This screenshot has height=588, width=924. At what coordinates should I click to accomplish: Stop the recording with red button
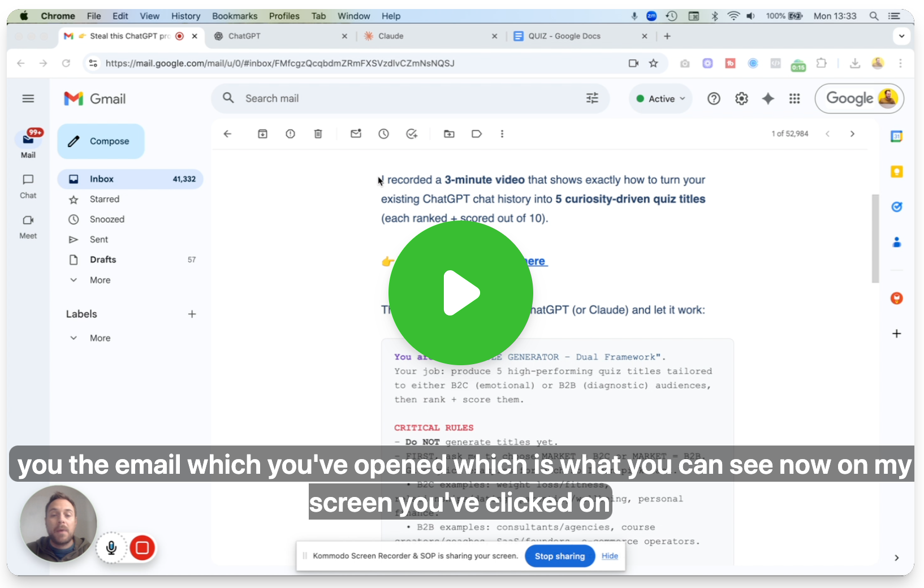point(142,548)
